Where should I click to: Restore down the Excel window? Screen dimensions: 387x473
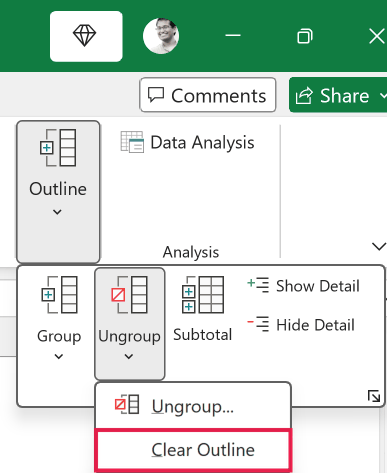(305, 36)
